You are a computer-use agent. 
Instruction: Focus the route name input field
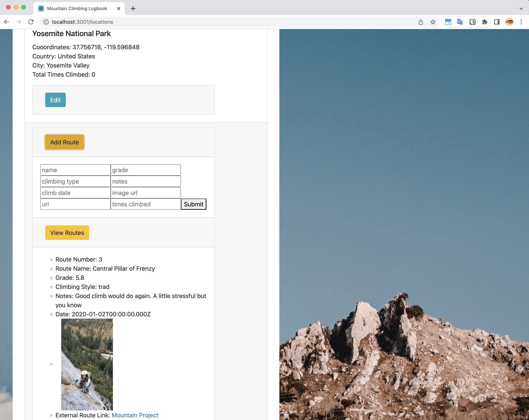click(x=75, y=170)
